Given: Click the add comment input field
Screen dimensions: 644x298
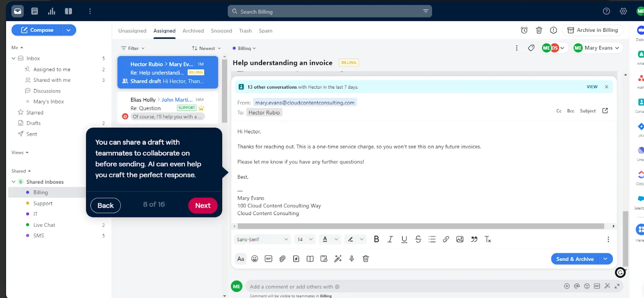Looking at the screenshot, I should pos(403,287).
